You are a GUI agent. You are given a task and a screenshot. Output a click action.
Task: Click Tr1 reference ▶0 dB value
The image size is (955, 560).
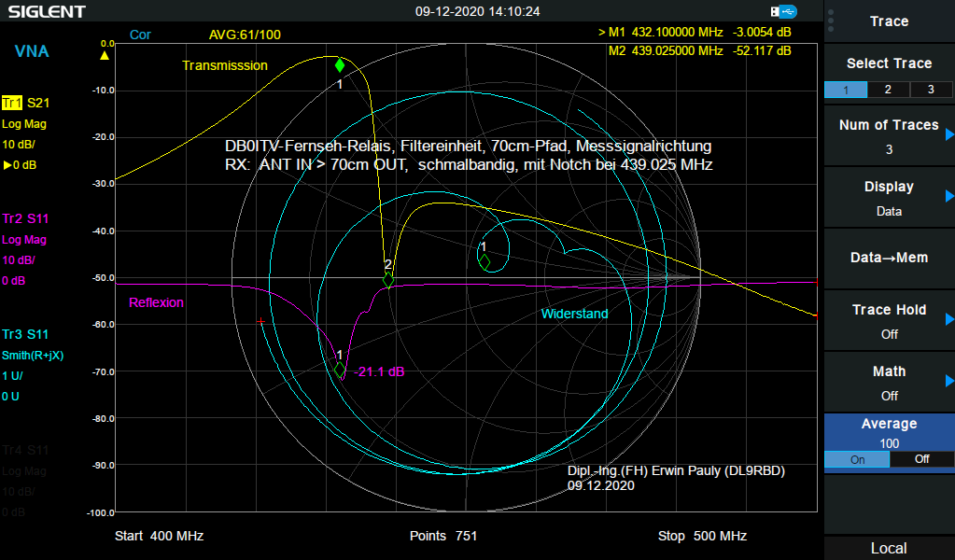[20, 165]
